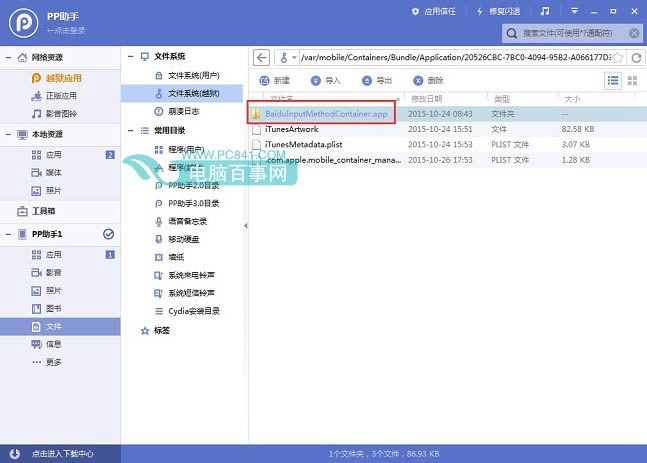Viewport: 647px width, 463px height.
Task: Sort by 类型 column header
Action: [x=502, y=99]
